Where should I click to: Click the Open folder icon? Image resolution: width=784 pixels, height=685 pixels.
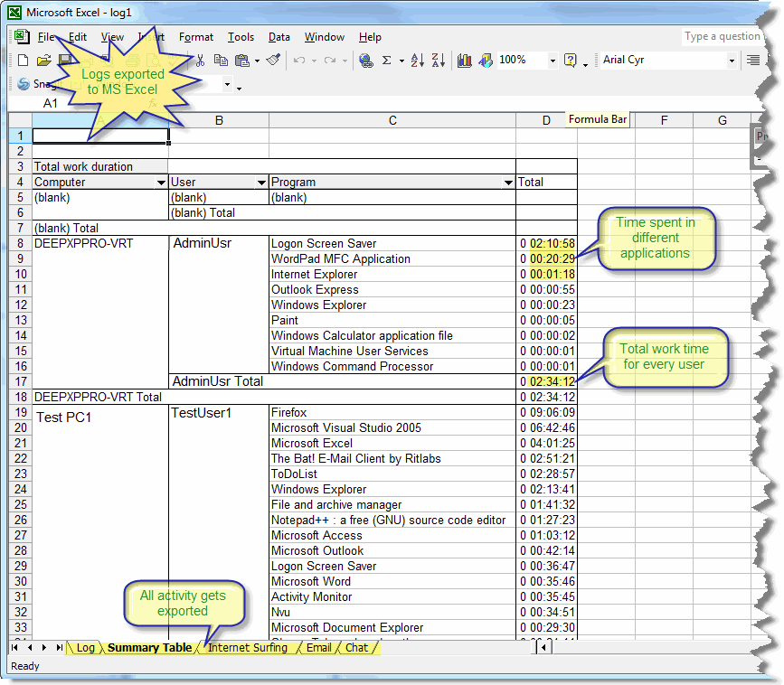[x=44, y=61]
